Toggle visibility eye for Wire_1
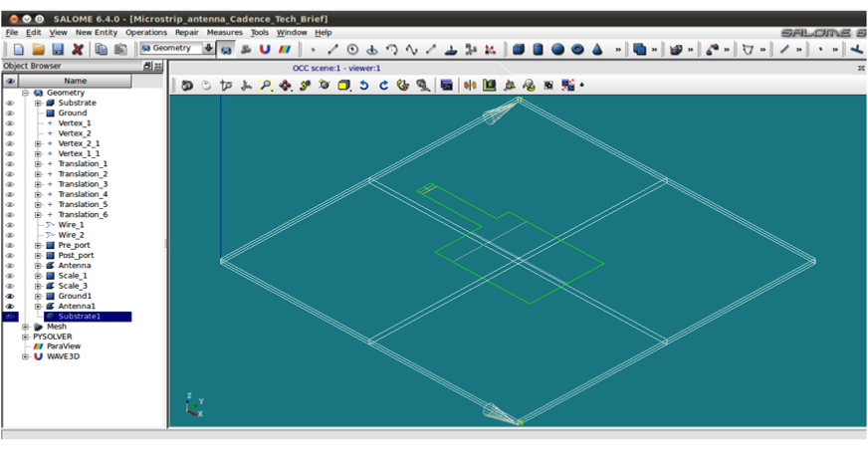 point(10,225)
